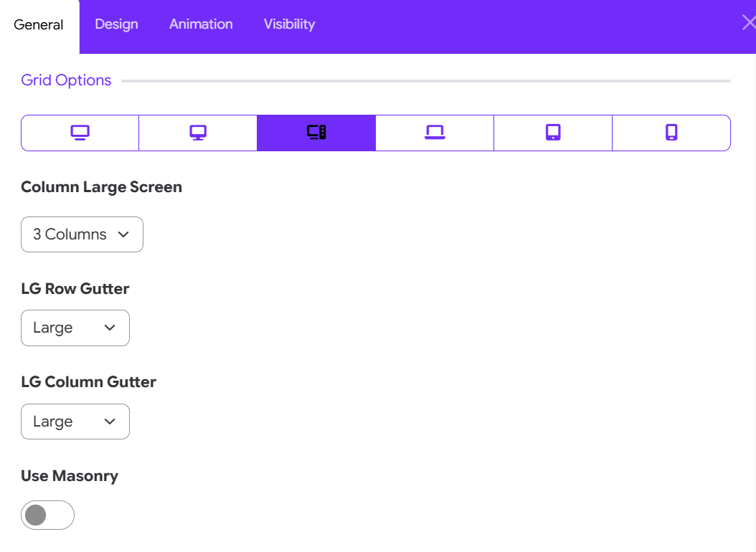
Task: Select the laptop device icon
Action: tap(435, 133)
